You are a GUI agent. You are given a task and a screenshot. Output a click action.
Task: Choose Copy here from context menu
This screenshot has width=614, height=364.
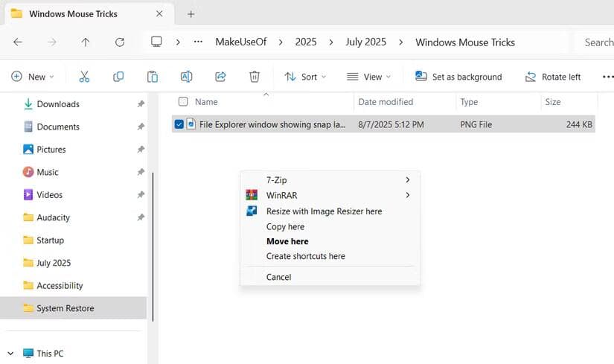pyautogui.click(x=330, y=226)
